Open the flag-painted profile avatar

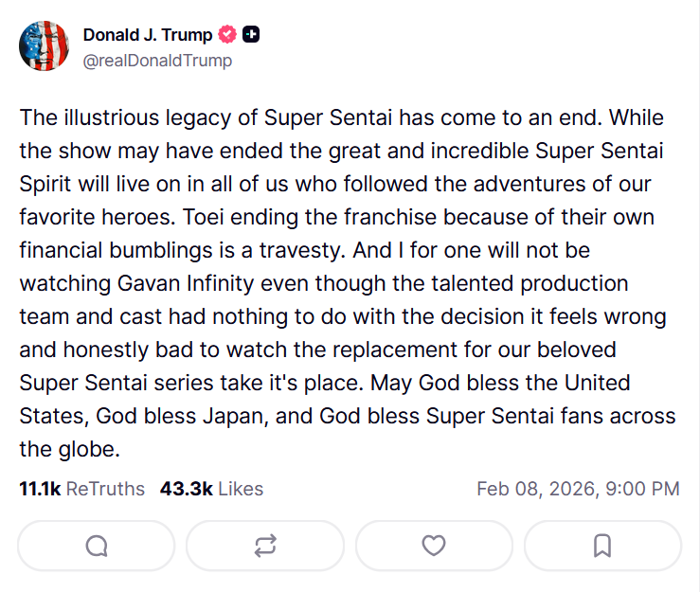click(x=45, y=45)
